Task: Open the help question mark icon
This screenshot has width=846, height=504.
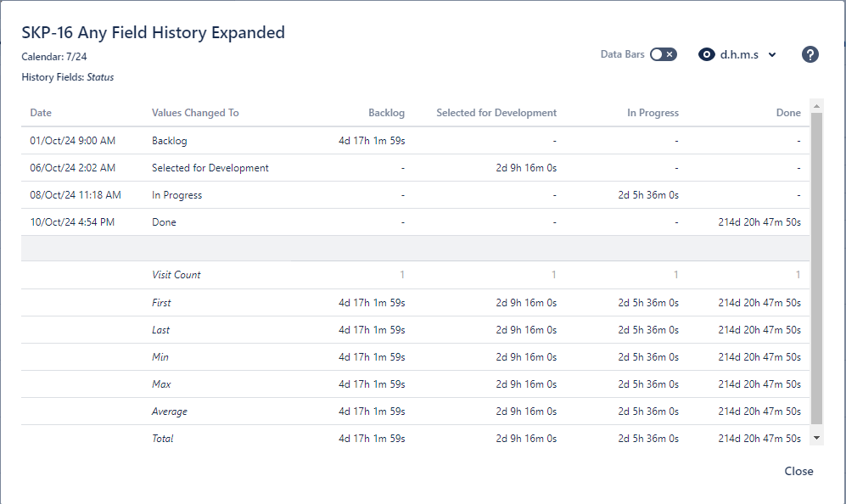Action: pos(810,54)
